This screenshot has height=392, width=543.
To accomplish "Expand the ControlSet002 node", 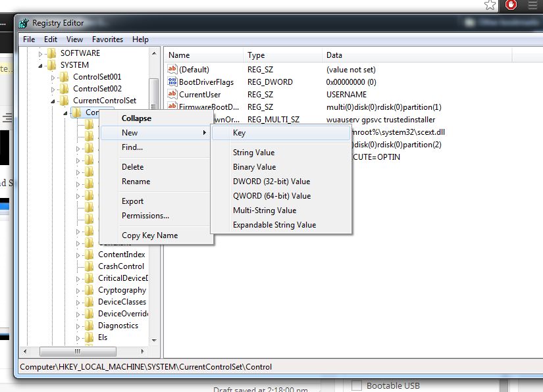I will (x=53, y=89).
